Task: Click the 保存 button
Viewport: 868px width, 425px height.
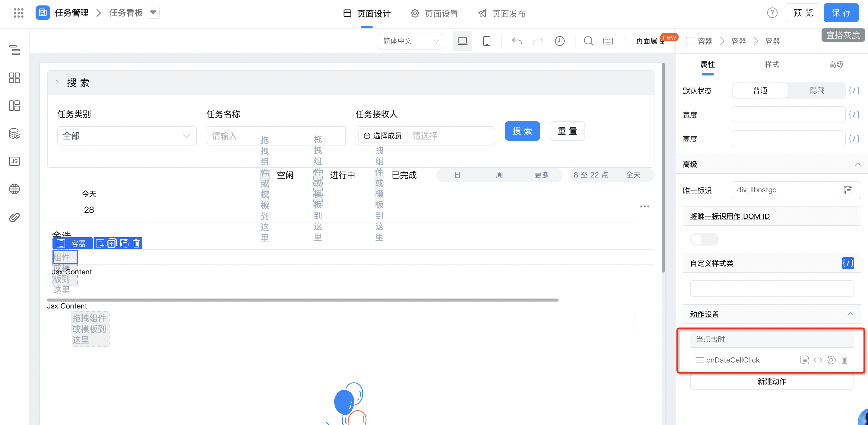Action: coord(841,13)
